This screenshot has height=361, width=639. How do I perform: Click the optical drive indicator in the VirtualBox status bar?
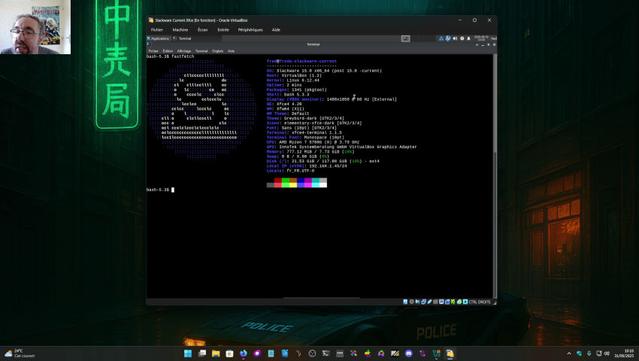coord(412,302)
